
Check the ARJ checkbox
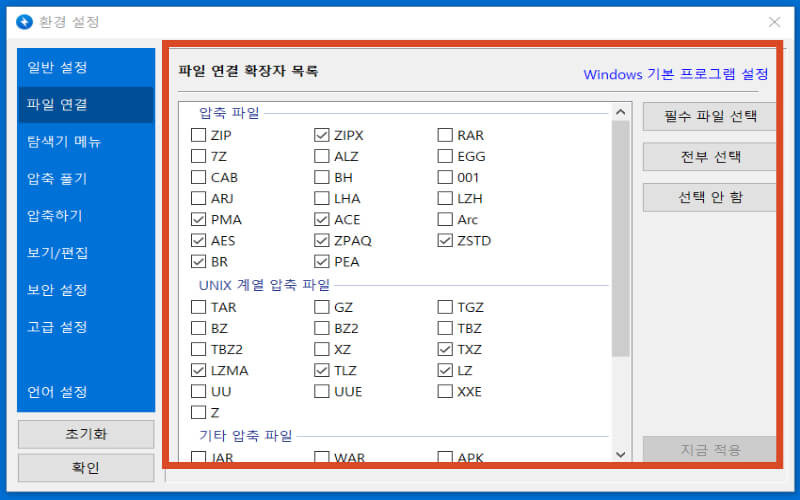[198, 198]
